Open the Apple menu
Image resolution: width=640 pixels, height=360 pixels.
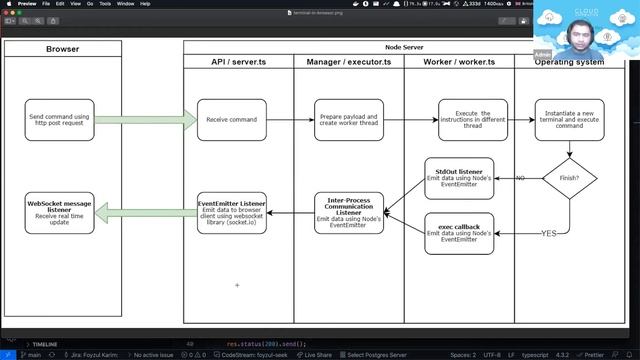point(9,4)
